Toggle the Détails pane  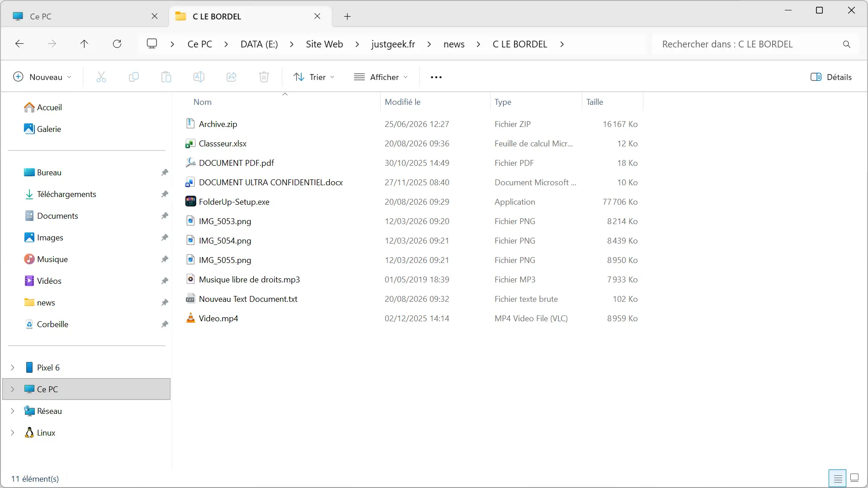(x=831, y=77)
